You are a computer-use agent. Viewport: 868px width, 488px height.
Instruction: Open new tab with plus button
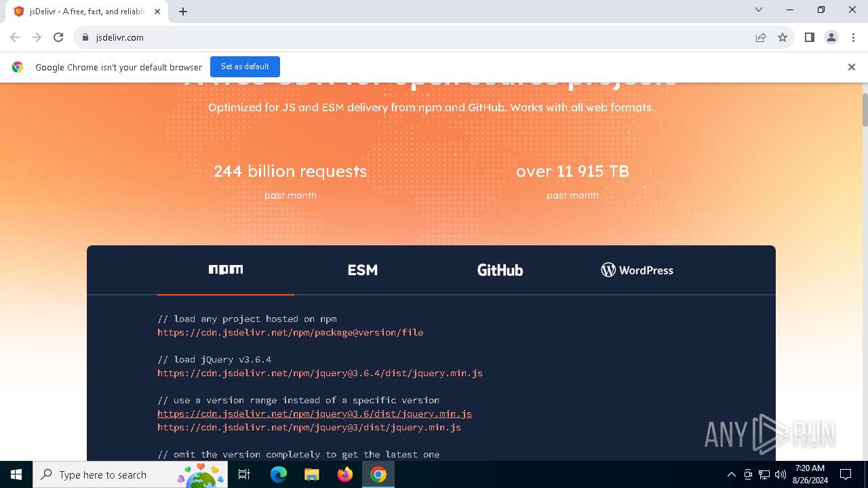click(x=183, y=12)
